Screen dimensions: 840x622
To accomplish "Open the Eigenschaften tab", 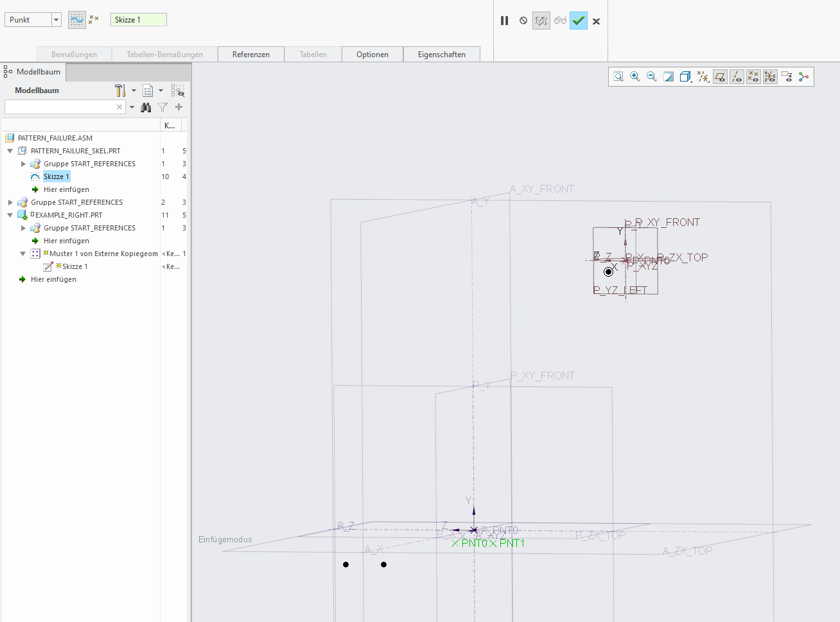I will pyautogui.click(x=442, y=54).
